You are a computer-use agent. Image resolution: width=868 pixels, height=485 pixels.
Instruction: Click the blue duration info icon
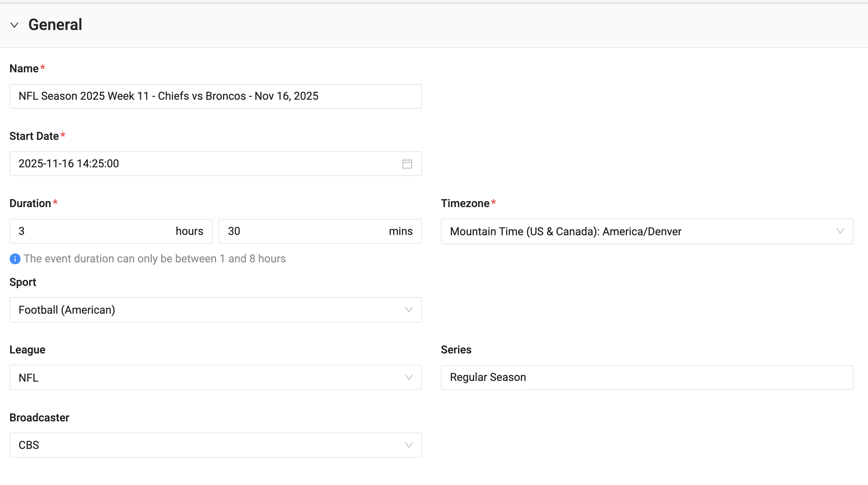(x=15, y=259)
